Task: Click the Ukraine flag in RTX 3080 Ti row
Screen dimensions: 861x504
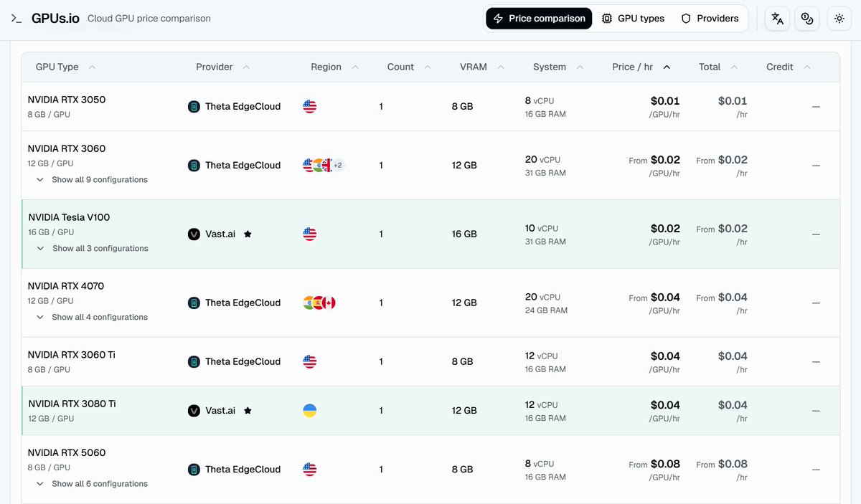Action: (310, 411)
